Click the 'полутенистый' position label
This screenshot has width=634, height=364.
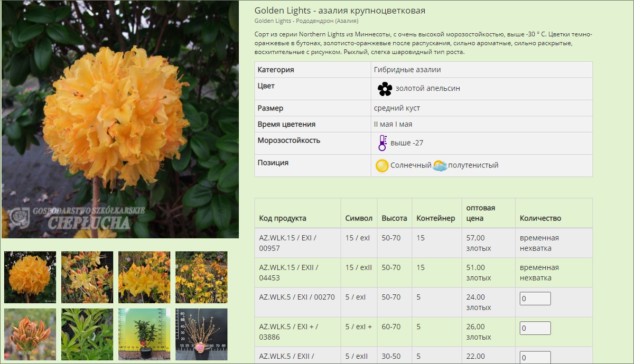[x=473, y=165]
